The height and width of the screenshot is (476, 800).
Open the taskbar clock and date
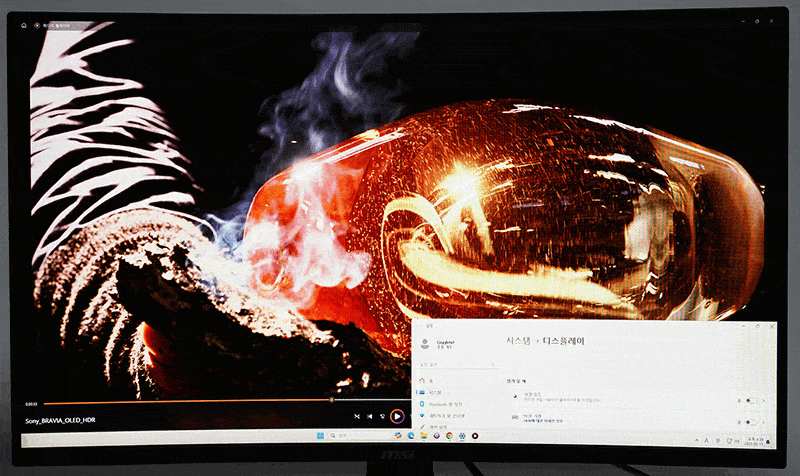[755, 442]
